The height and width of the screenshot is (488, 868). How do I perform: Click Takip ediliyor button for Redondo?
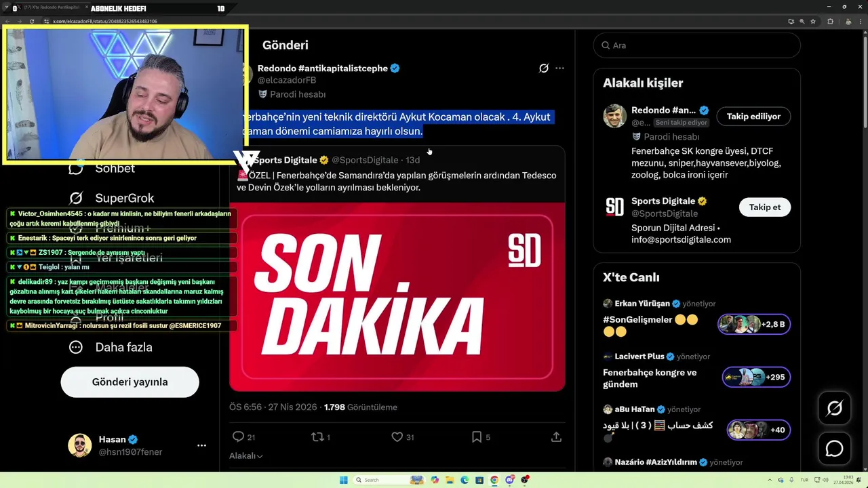click(753, 117)
